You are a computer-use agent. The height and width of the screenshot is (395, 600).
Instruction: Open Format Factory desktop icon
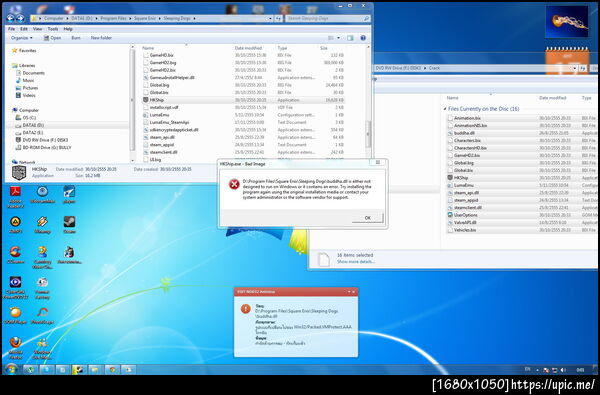click(x=42, y=287)
